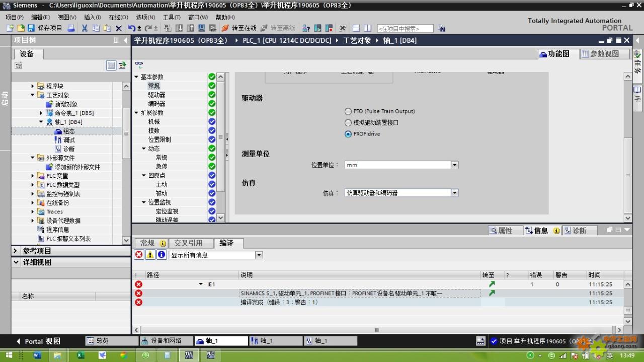Viewport: 644px width, 362px height.
Task: Switch to the 属性 inspector tab
Action: (505, 231)
